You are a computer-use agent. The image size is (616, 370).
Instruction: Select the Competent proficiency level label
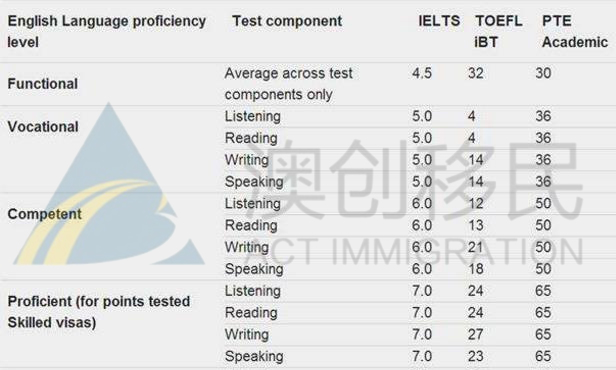tap(44, 214)
